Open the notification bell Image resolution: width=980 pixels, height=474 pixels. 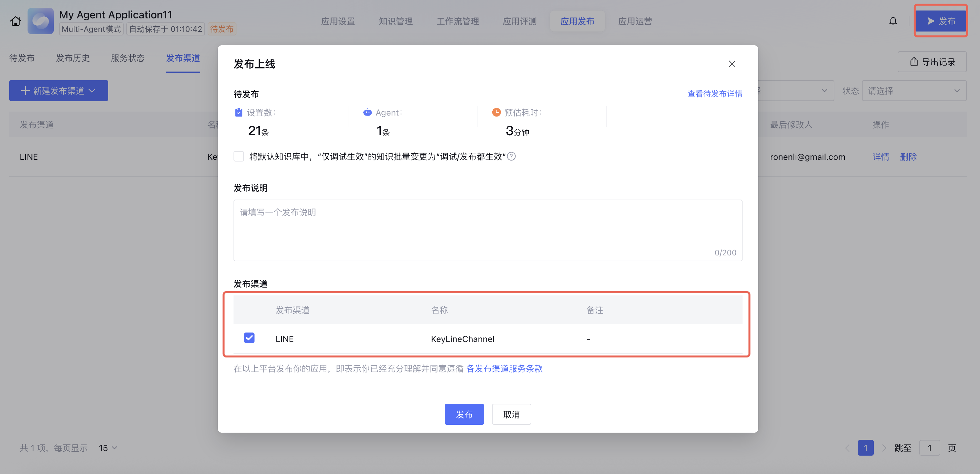click(x=893, y=21)
